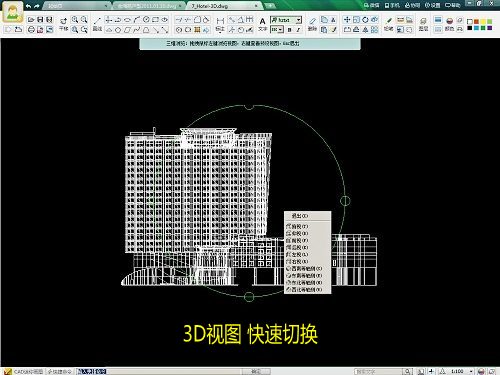This screenshot has width=500, height=375.
Task: Expand the first tab's dropdown arrow
Action: (106, 6)
